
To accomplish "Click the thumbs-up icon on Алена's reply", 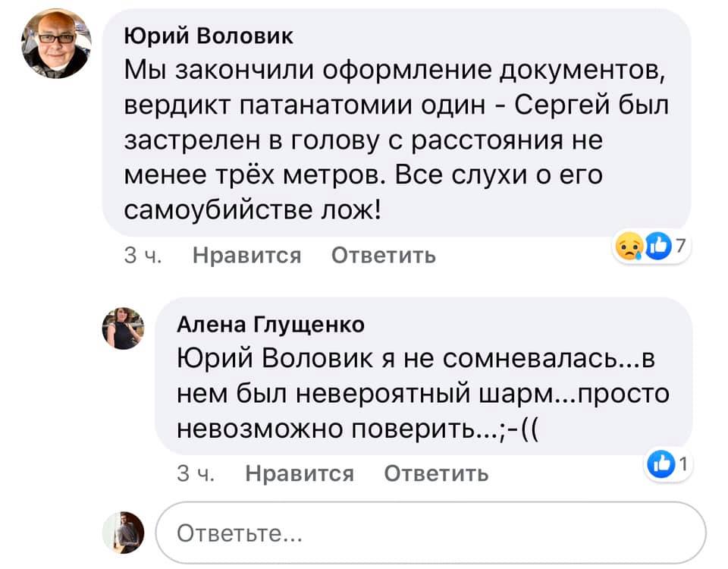I will (661, 464).
